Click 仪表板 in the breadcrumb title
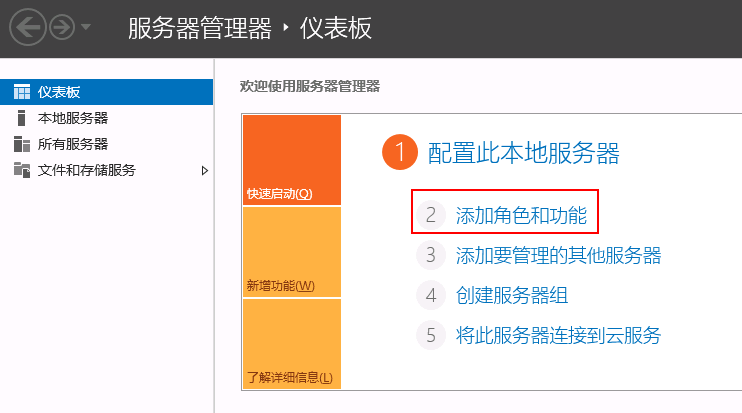 pos(336,28)
